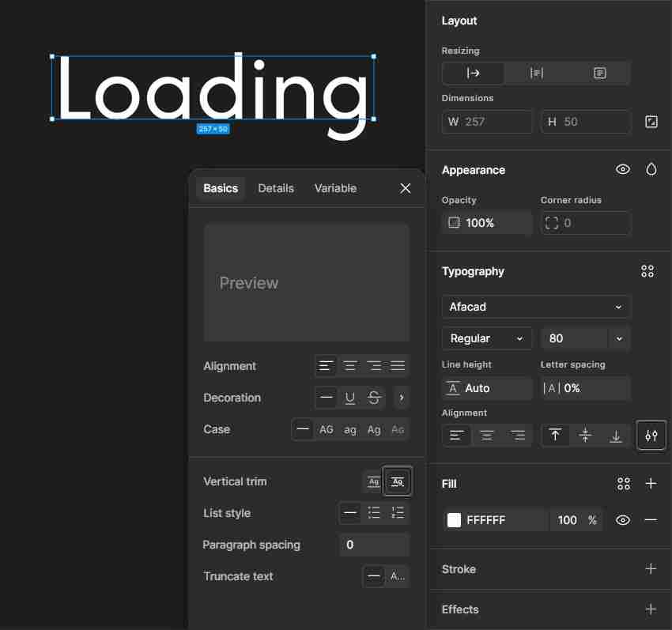The image size is (672, 630).
Task: Hide the FFFFFF fill using eye icon
Action: pos(623,520)
